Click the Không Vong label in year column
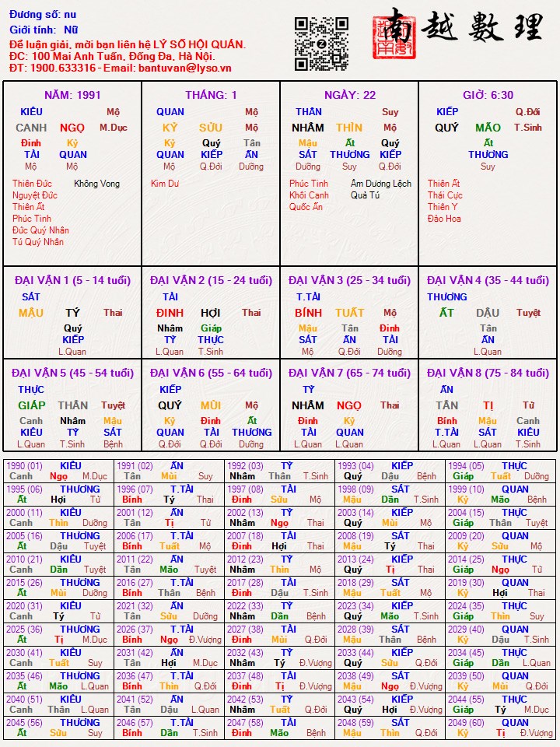Image resolution: width=560 pixels, height=747 pixels. tap(97, 184)
